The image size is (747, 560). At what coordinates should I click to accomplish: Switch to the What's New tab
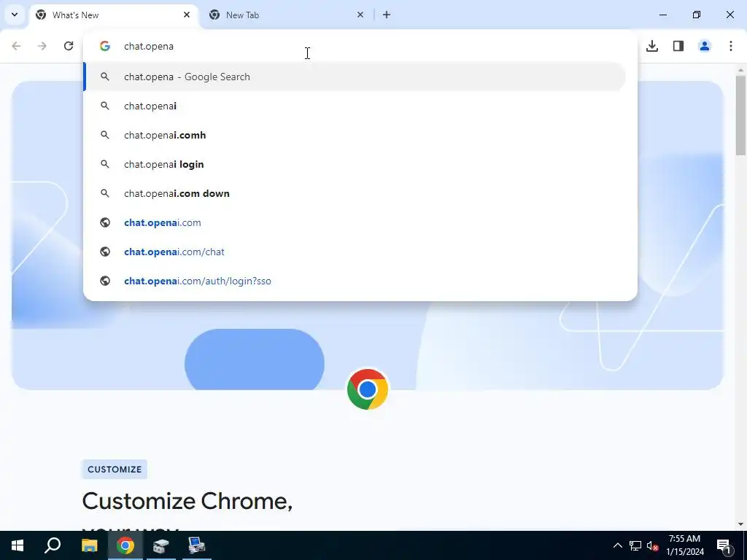114,15
